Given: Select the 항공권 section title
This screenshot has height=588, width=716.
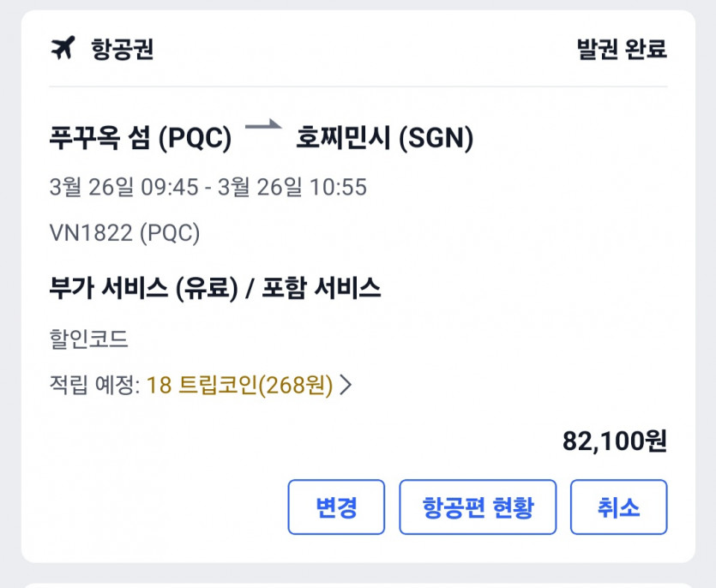Looking at the screenshot, I should coord(122,50).
